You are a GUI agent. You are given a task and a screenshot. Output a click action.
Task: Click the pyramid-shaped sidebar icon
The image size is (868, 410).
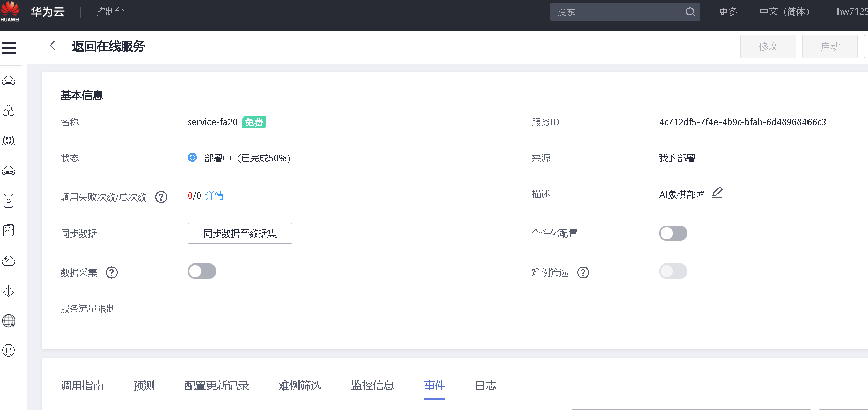9,290
